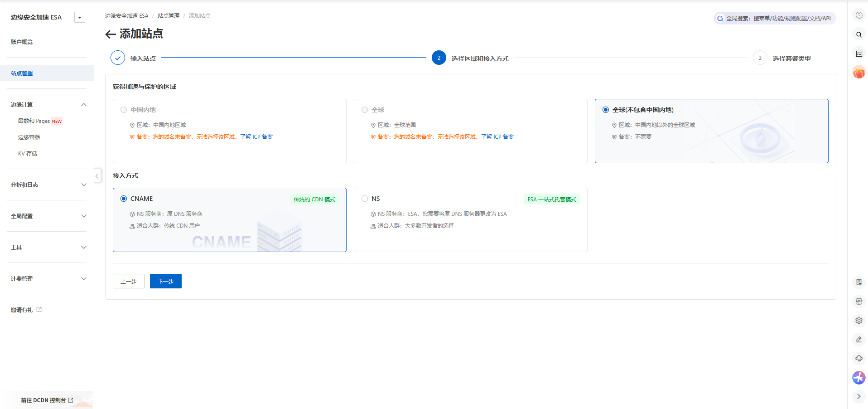Click the global search box at top

point(775,19)
